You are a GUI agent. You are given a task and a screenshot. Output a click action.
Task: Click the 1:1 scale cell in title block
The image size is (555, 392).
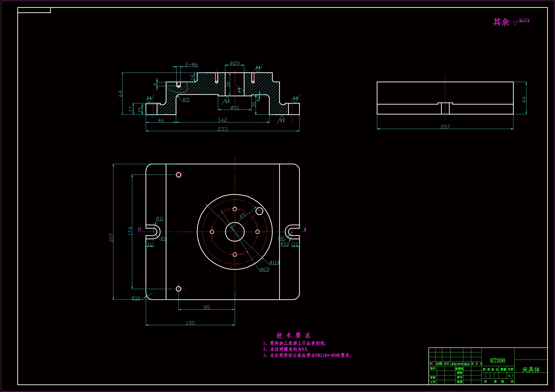pyautogui.click(x=511, y=376)
